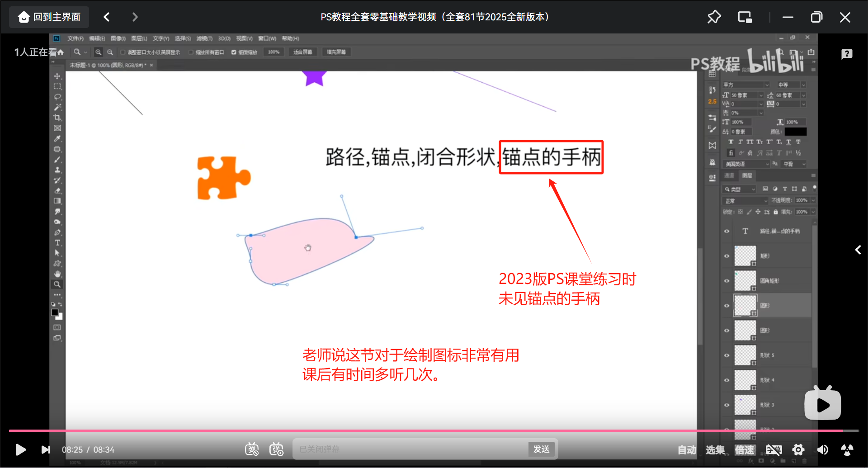The width and height of the screenshot is (868, 468).
Task: Switch to the 通道 panel tab
Action: (729, 175)
